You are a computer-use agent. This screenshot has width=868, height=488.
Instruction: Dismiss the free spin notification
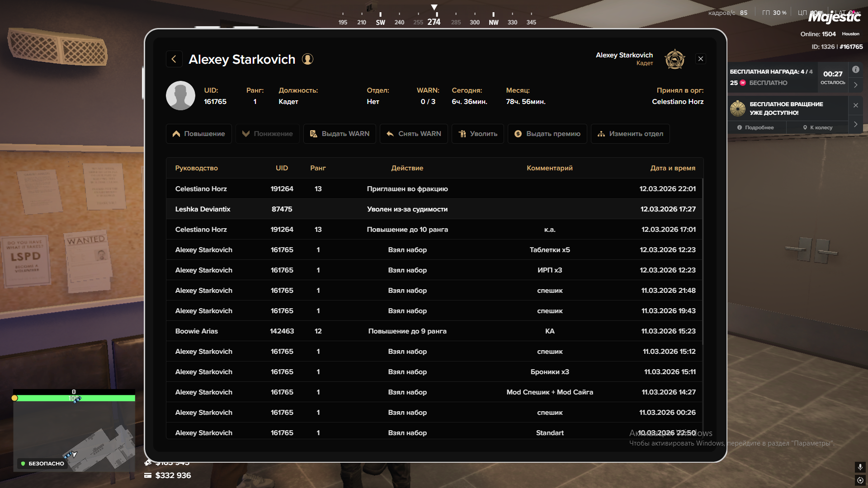click(x=855, y=105)
